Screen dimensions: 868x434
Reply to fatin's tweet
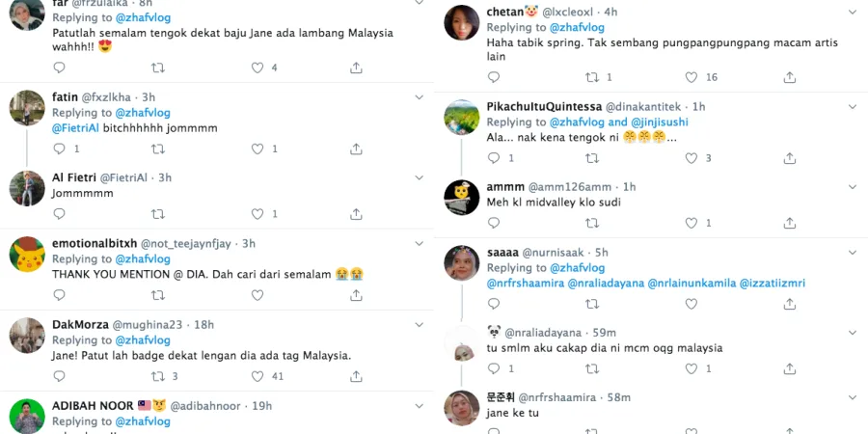coord(59,149)
